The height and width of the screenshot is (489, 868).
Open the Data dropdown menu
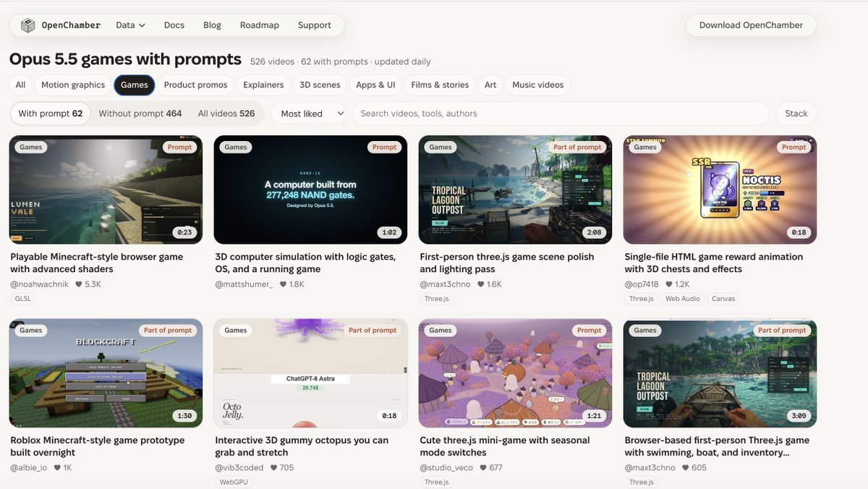(x=130, y=25)
